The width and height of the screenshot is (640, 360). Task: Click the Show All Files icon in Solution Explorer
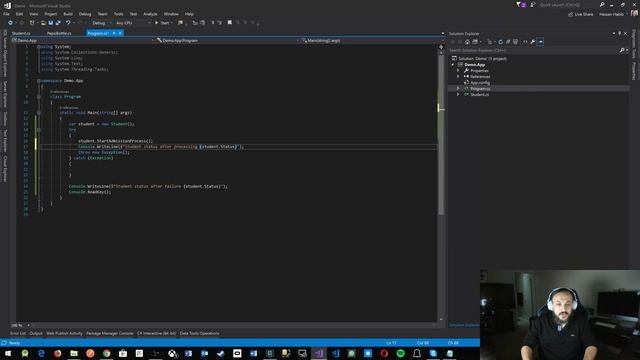click(516, 42)
